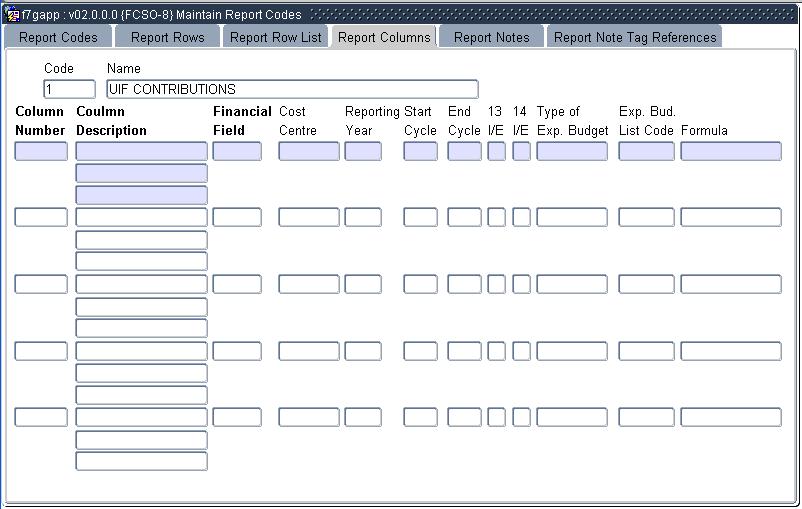Viewport: 802px width, 509px height.
Task: Select the first row Type of Exp. Budget field
Action: 572,151
